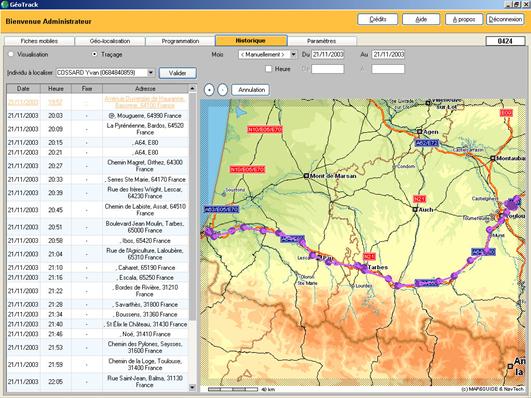Click the Valider button

(x=178, y=73)
